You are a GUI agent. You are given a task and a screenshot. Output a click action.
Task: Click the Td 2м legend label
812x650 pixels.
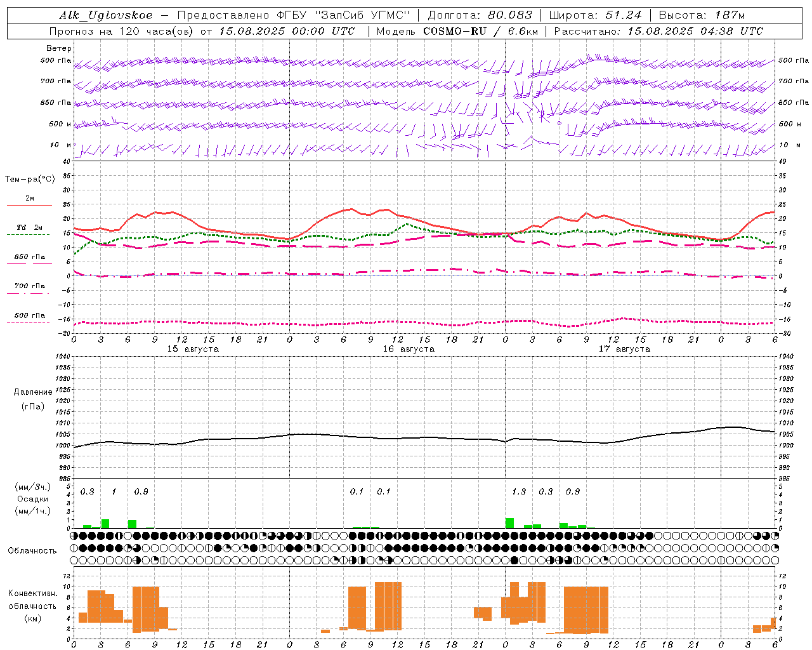point(30,227)
